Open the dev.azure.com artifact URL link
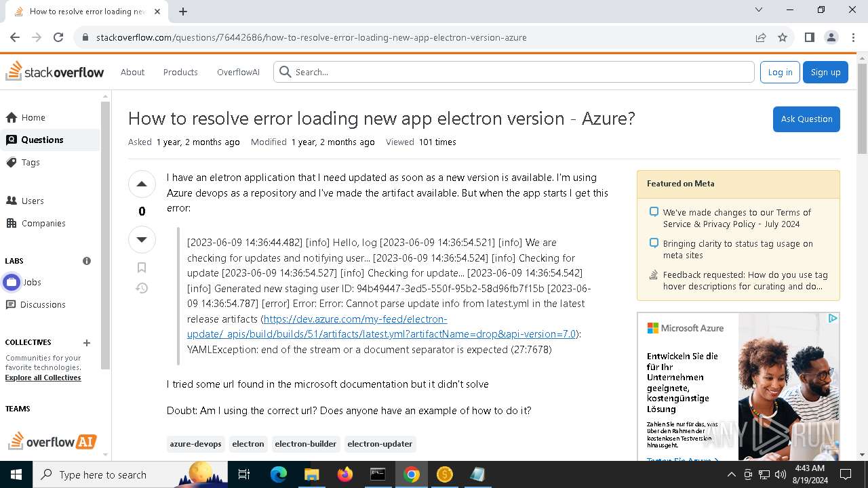Image resolution: width=868 pixels, height=488 pixels. click(382, 326)
